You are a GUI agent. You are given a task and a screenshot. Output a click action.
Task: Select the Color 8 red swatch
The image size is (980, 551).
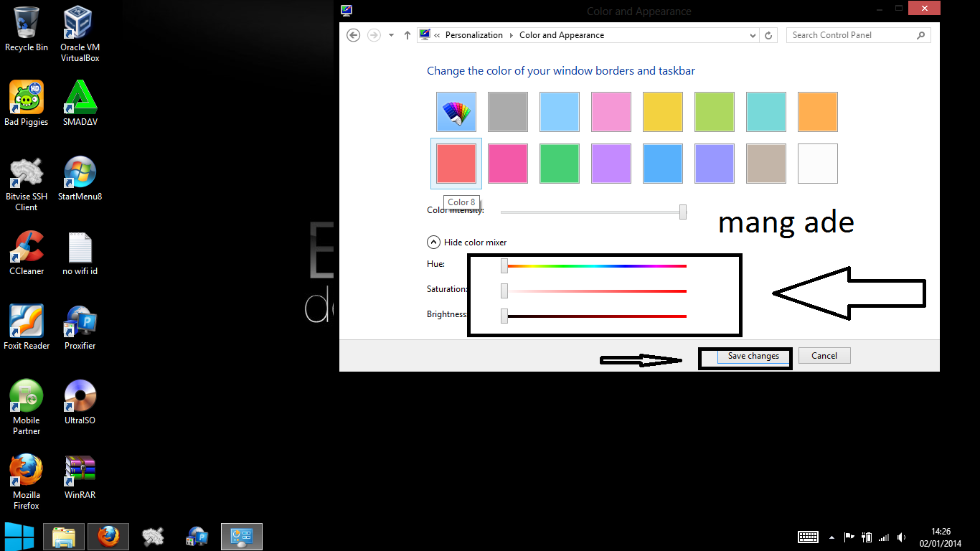(456, 164)
